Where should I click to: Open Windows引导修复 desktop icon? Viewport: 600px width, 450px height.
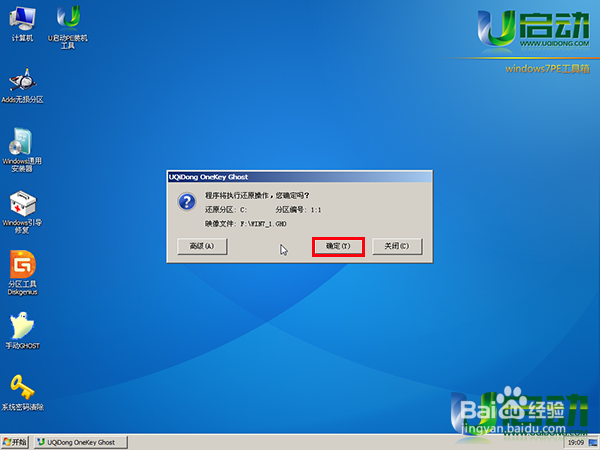click(22, 212)
